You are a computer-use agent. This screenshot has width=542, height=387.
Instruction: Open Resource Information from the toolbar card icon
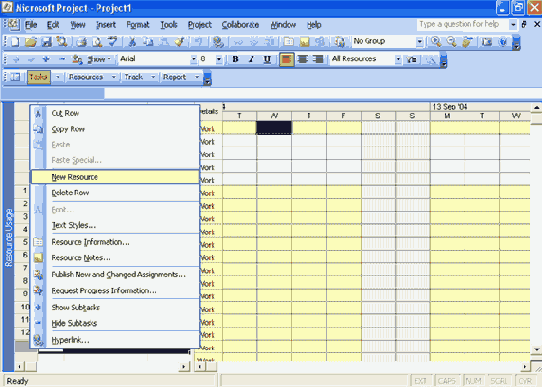(288, 42)
